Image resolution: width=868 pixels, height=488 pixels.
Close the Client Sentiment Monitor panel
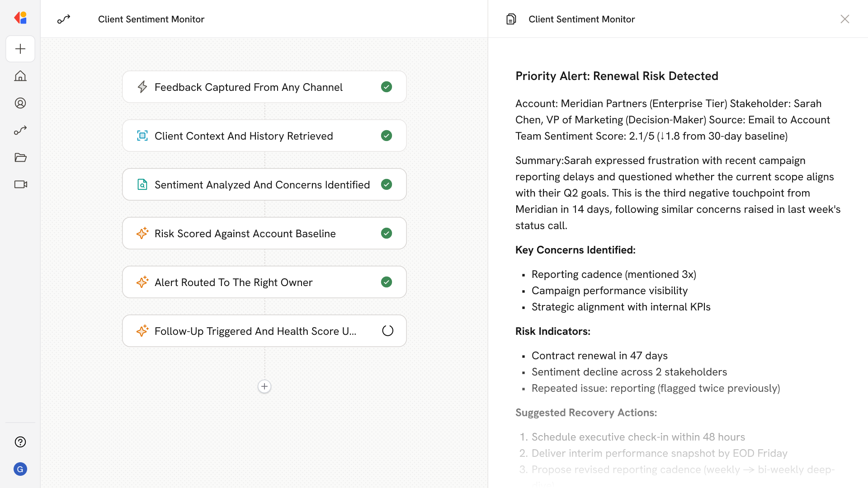(844, 19)
